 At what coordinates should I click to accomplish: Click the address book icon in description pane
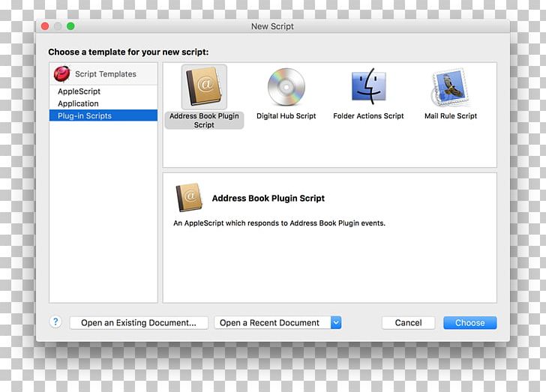click(x=189, y=198)
